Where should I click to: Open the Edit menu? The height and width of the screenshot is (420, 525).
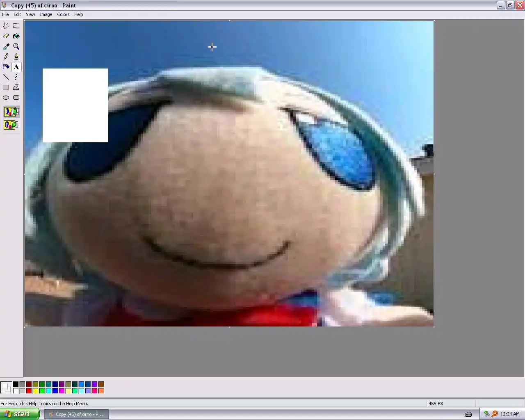(17, 14)
